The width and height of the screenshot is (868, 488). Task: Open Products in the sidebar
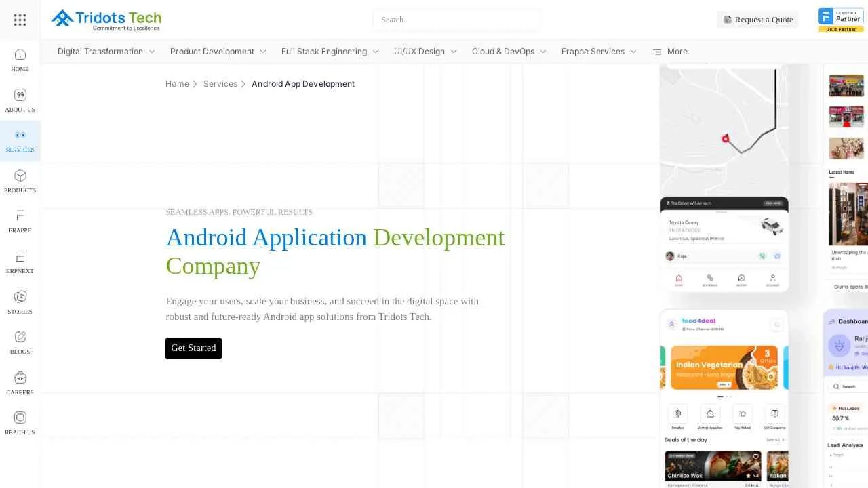(x=20, y=181)
